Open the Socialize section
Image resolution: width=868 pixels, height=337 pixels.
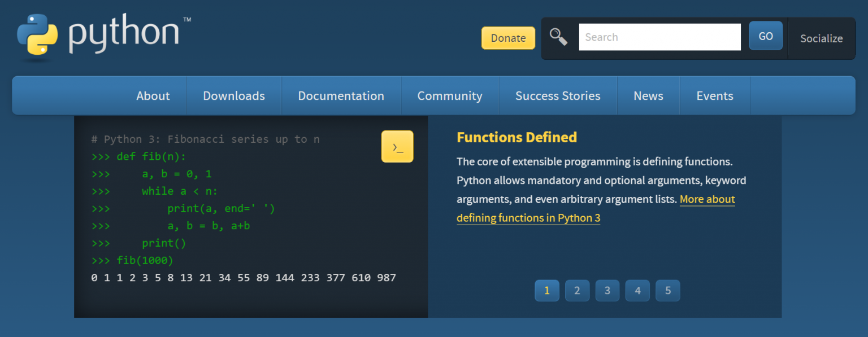821,38
